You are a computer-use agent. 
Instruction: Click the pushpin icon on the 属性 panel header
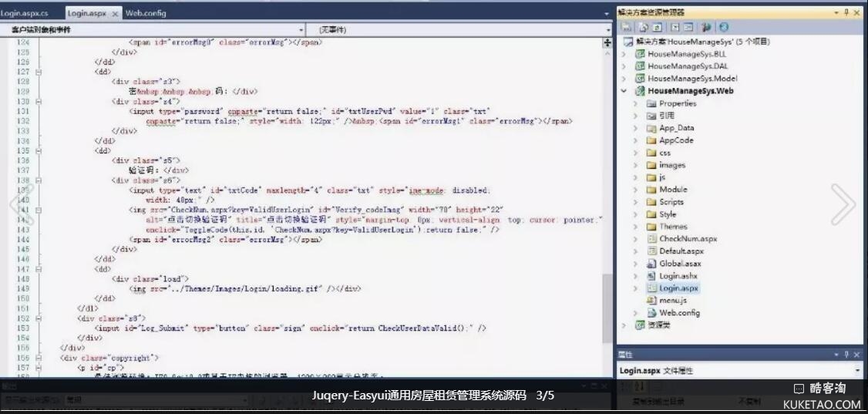pos(846,354)
